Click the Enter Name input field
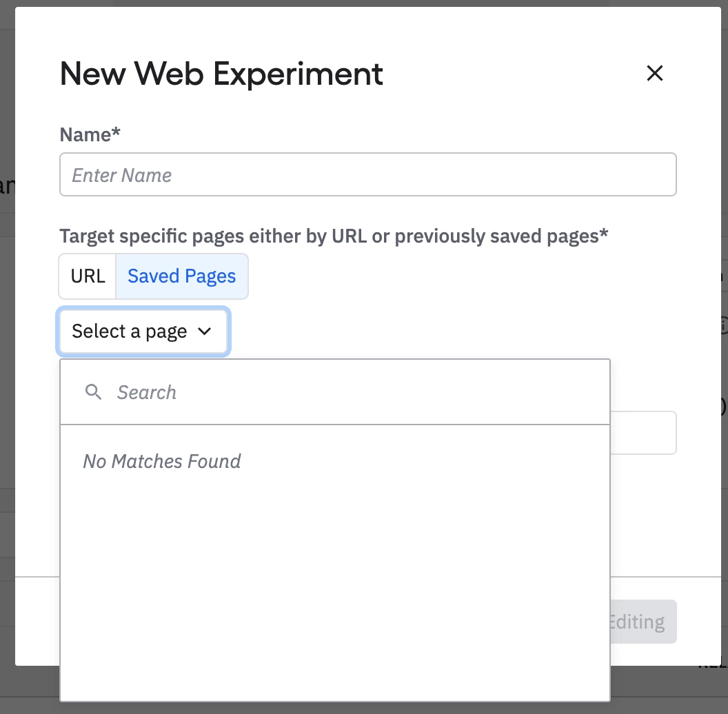Screen dimensions: 728x714 367,174
